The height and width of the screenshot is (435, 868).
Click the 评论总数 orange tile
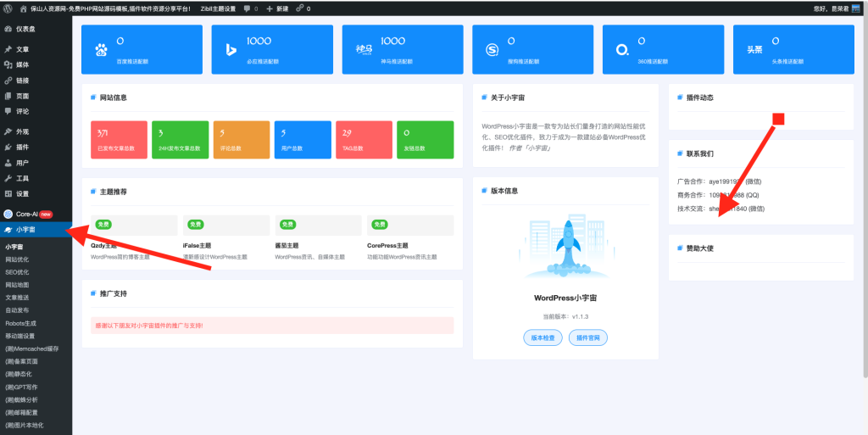click(x=242, y=140)
